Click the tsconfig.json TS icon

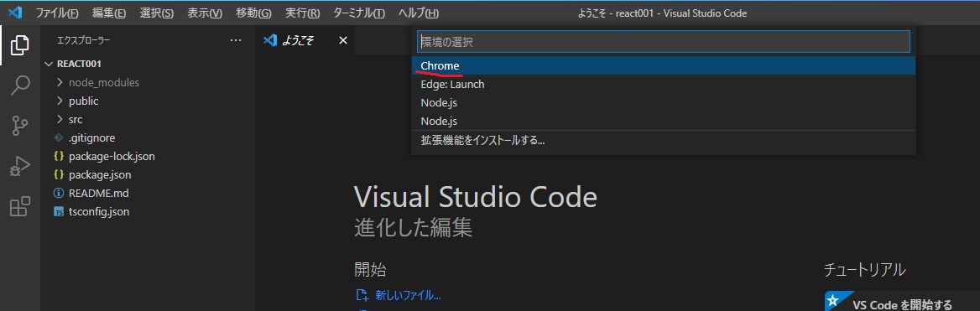click(x=59, y=212)
